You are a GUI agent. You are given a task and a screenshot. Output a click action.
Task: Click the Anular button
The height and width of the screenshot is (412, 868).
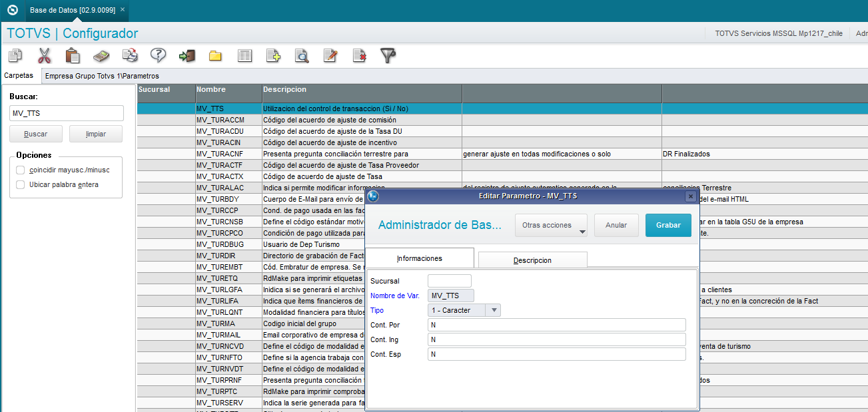[616, 225]
